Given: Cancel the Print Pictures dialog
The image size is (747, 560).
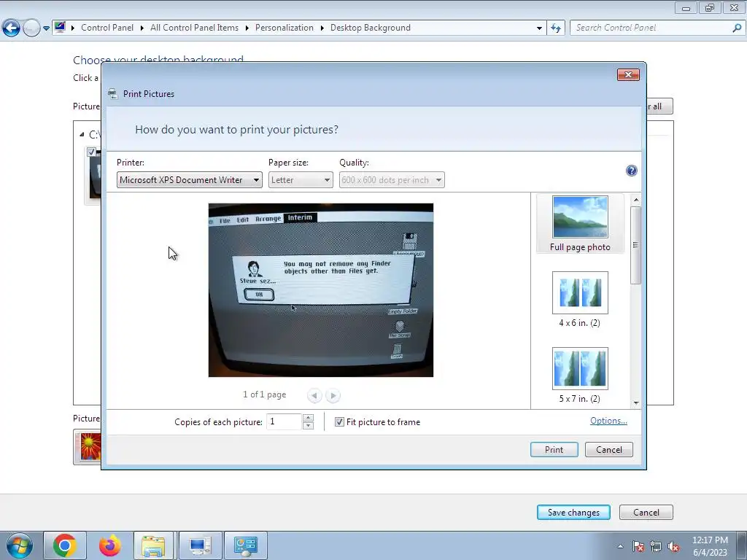Looking at the screenshot, I should [609, 449].
